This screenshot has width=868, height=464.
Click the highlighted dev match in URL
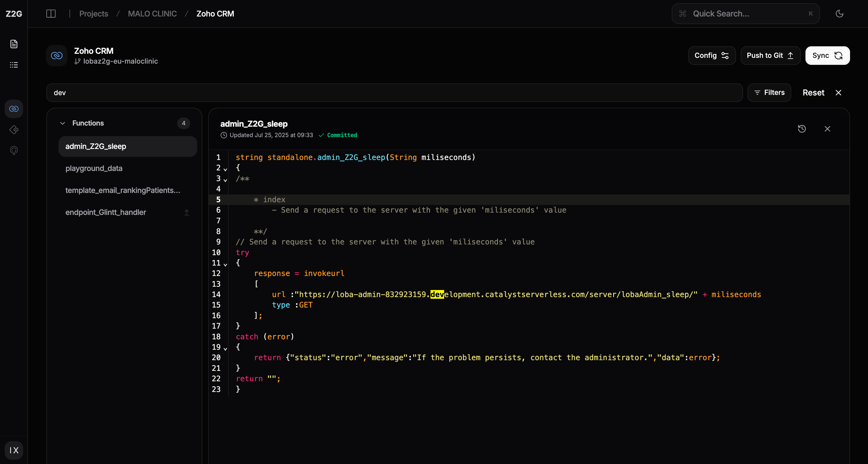pyautogui.click(x=437, y=294)
